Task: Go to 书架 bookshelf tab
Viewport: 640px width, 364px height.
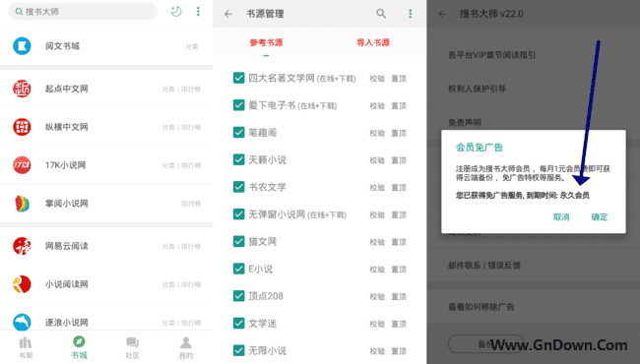Action: click(x=26, y=347)
